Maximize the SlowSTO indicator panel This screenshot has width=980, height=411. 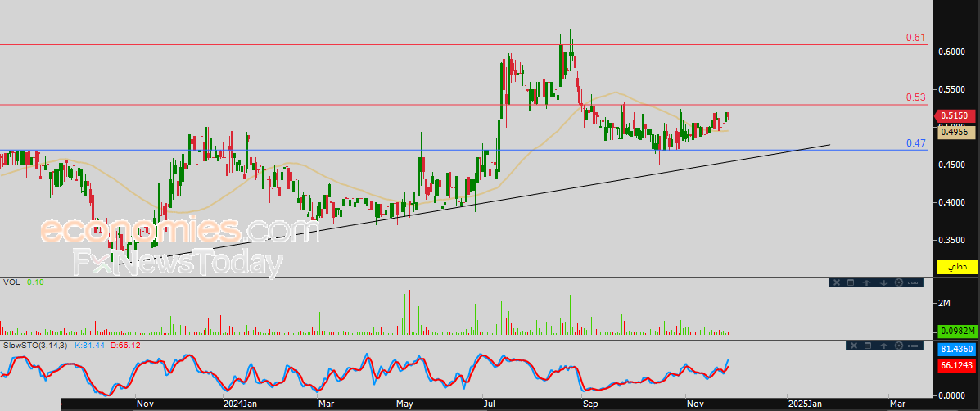pyautogui.click(x=868, y=346)
